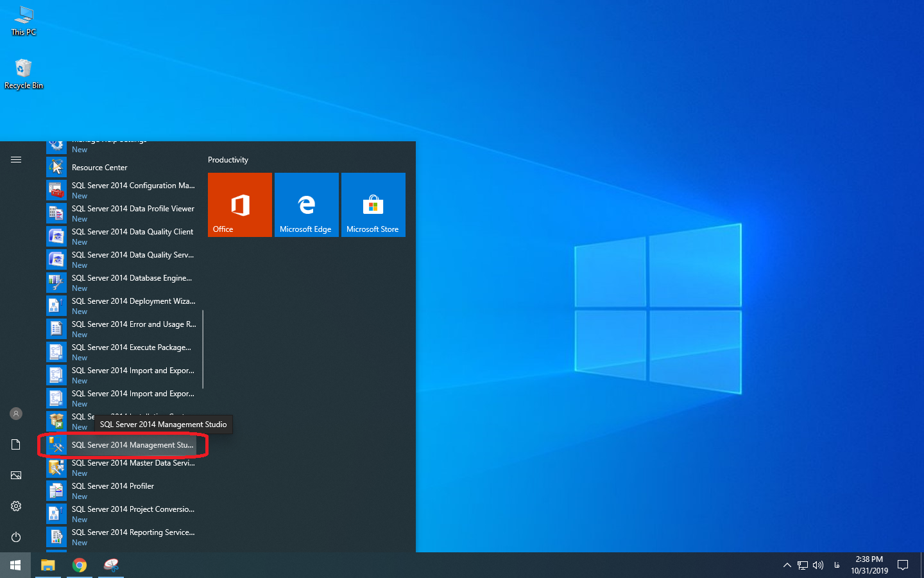Screen dimensions: 924x578
Task: Open Pictures from Start sidebar
Action: [16, 475]
